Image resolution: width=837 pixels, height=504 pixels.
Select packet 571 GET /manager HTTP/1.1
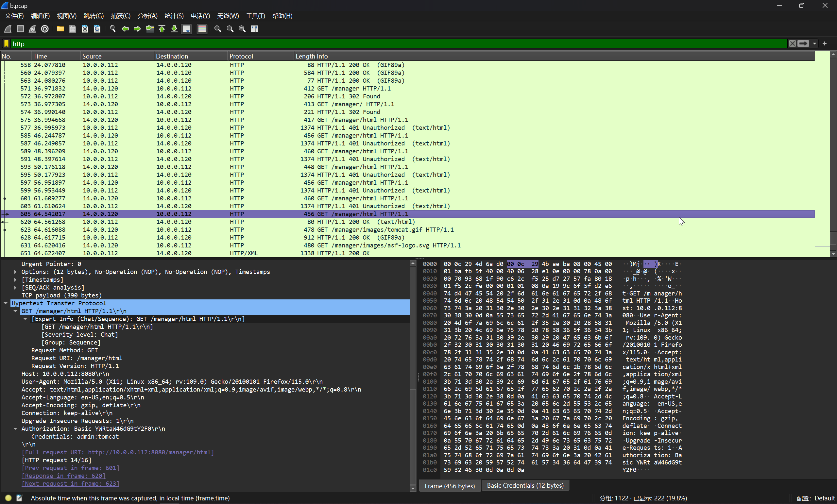point(408,88)
